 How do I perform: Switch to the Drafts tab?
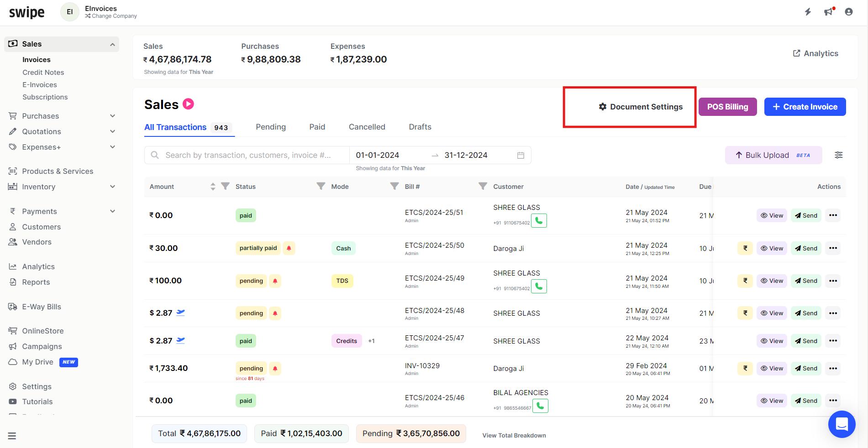(x=420, y=127)
